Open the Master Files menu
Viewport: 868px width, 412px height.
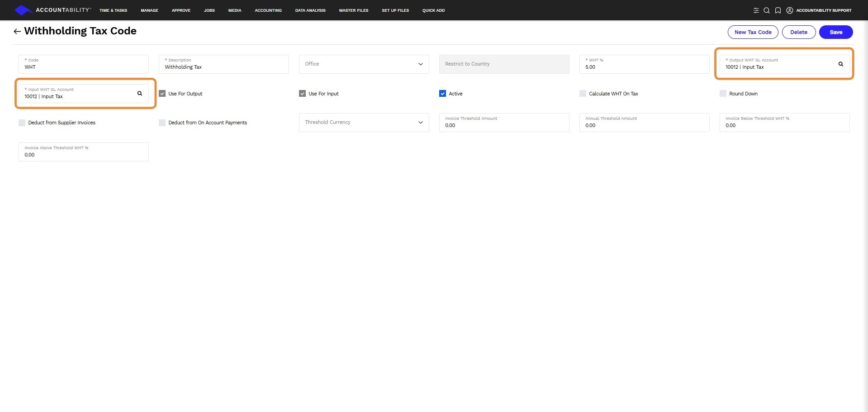pyautogui.click(x=353, y=10)
